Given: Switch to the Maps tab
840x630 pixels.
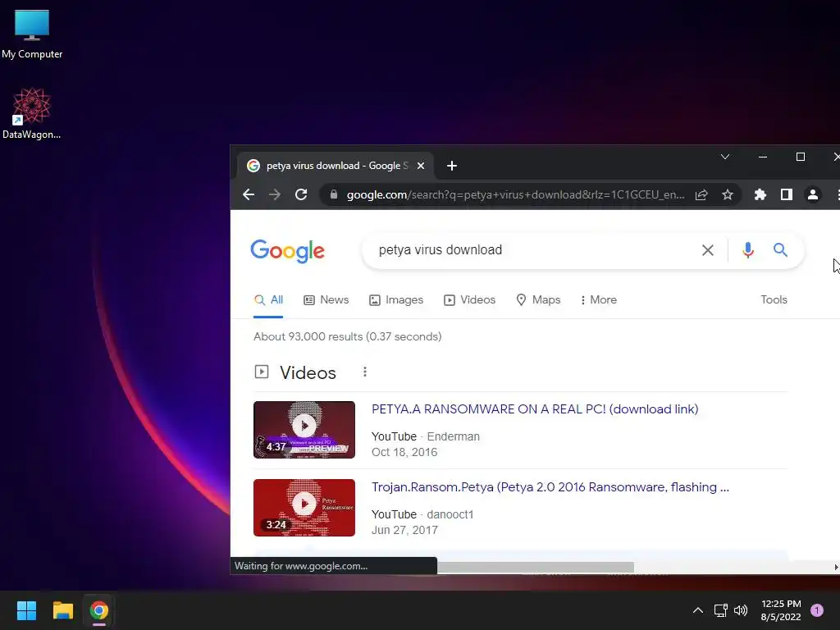Looking at the screenshot, I should (x=538, y=300).
